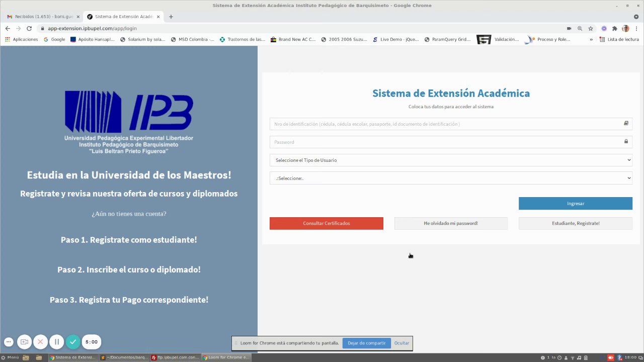Click the browser back arrow
644x362 pixels.
[8, 29]
